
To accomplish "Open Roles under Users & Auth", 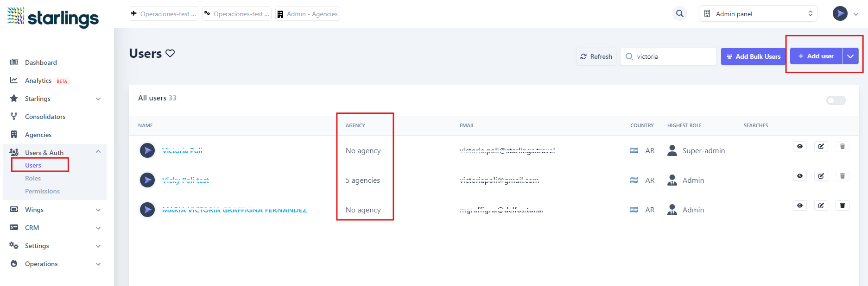I will click(33, 178).
